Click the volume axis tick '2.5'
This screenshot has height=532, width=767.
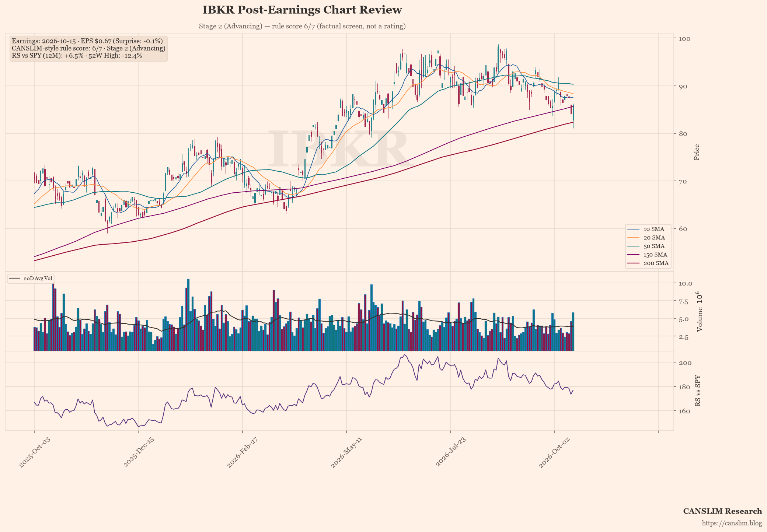683,337
